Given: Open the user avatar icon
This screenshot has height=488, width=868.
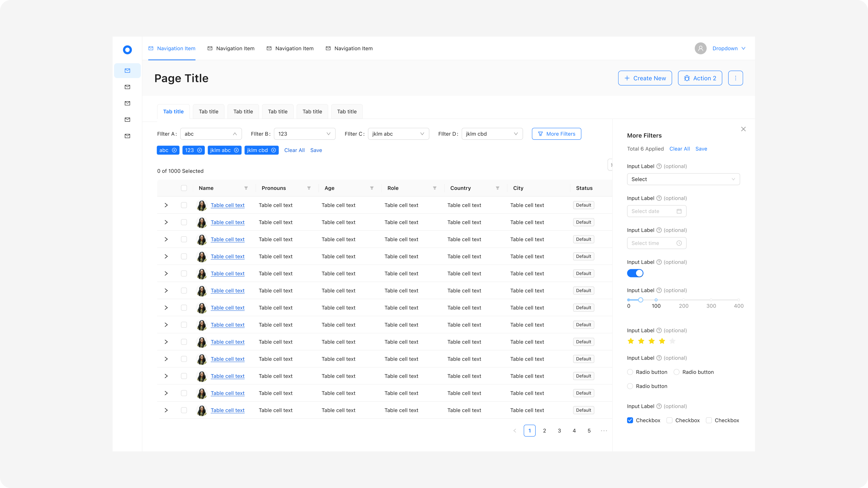Looking at the screenshot, I should click(x=701, y=48).
